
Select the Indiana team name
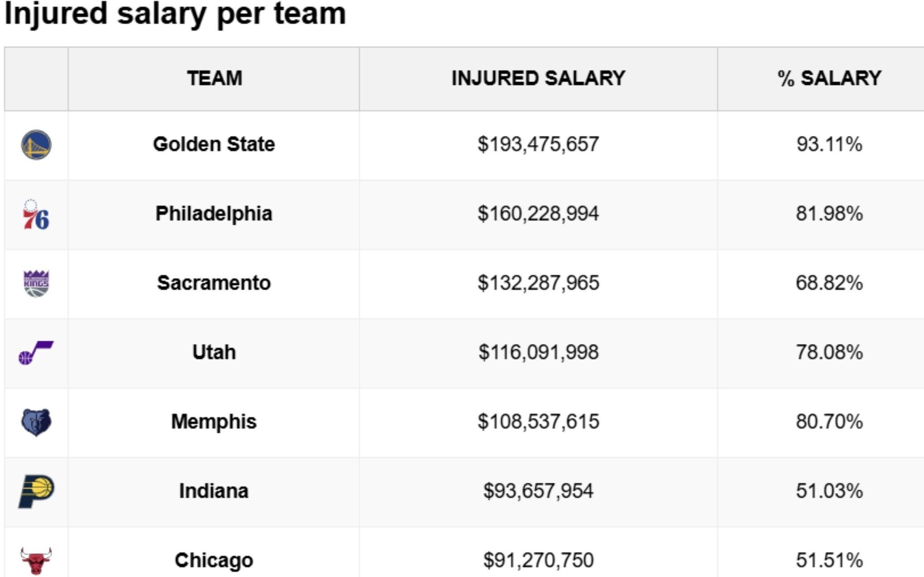coord(214,491)
